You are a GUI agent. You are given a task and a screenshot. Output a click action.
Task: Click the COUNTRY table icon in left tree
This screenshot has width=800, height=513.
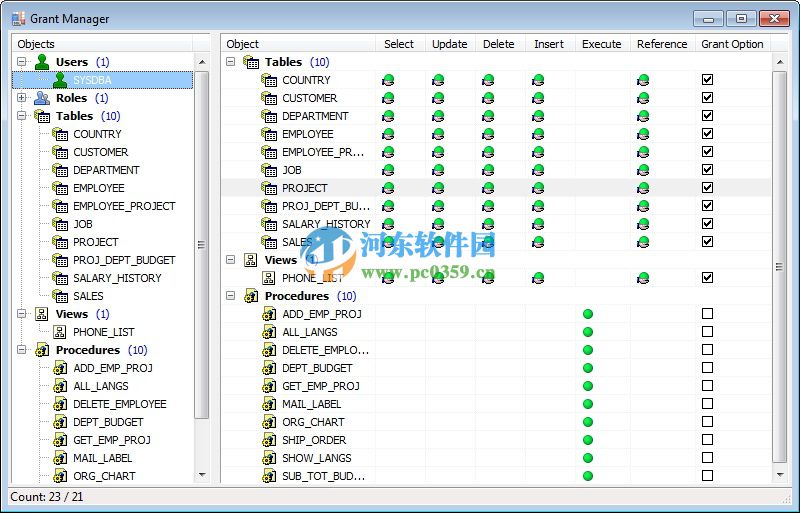[x=60, y=134]
